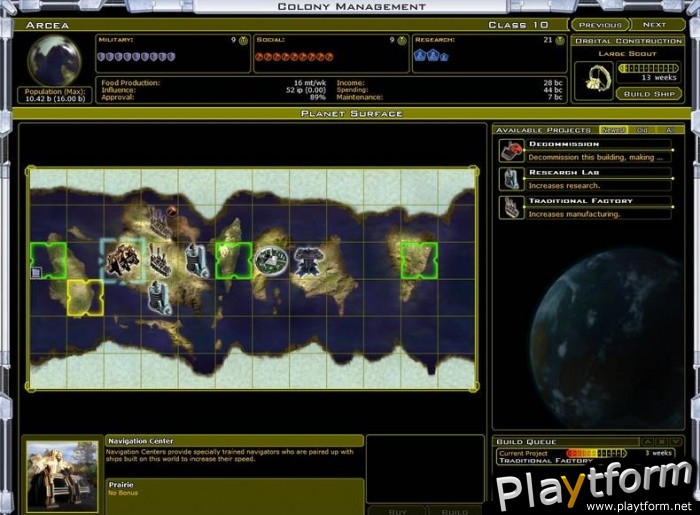Go to the Next colony
The height and width of the screenshot is (515, 700).
654,25
